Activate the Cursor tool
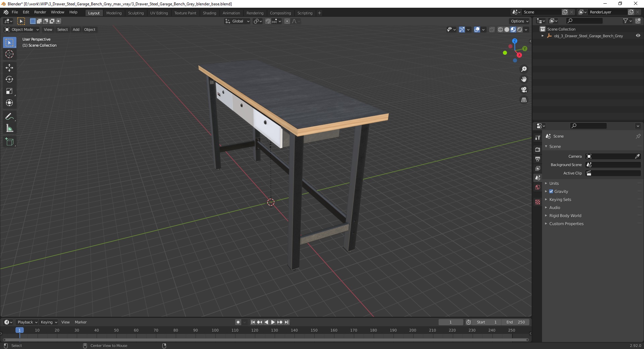The width and height of the screenshot is (644, 349). [x=9, y=54]
